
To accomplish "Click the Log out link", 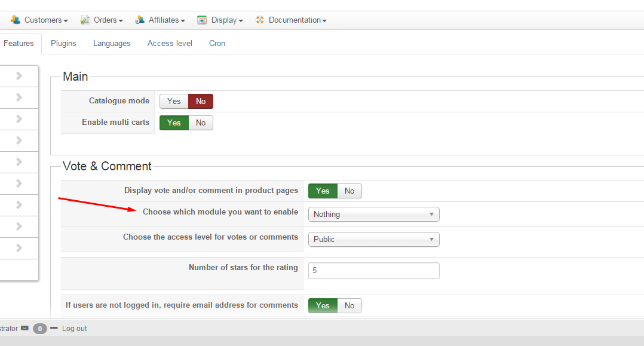I will (x=75, y=328).
